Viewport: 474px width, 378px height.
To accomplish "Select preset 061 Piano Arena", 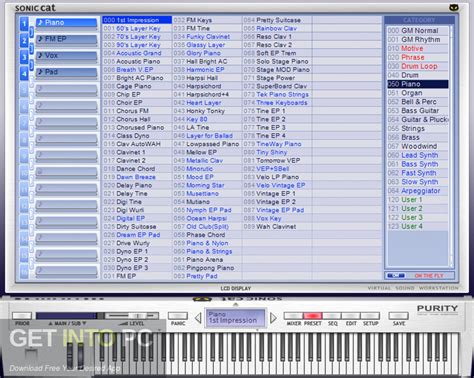I will [x=207, y=260].
